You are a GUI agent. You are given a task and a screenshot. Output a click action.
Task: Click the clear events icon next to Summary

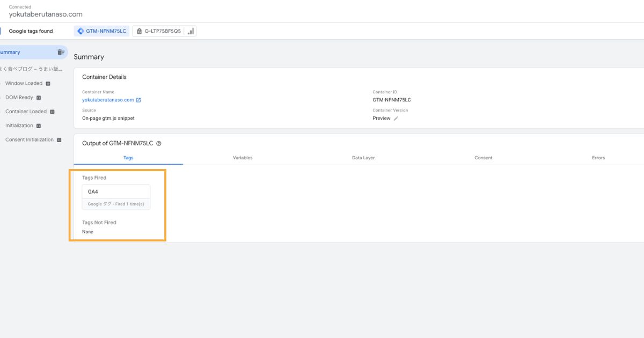[61, 52]
